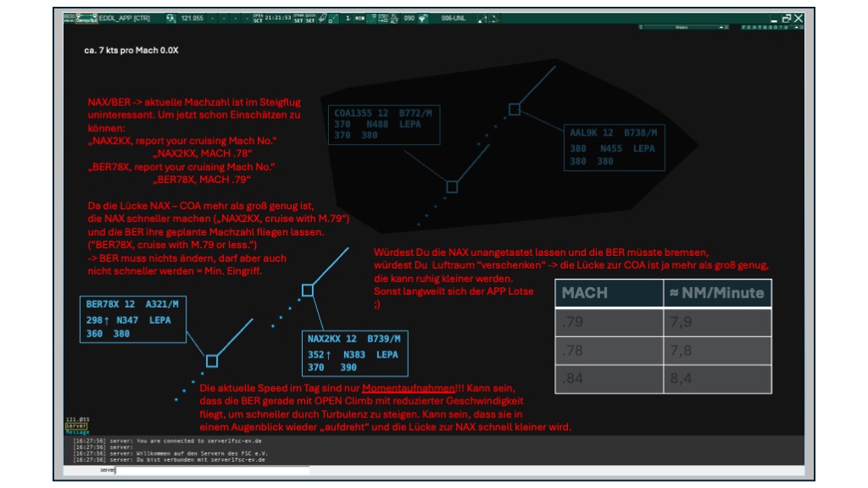Click the .79 cell in MACH table
This screenshot has height=488, width=868.
click(x=609, y=322)
